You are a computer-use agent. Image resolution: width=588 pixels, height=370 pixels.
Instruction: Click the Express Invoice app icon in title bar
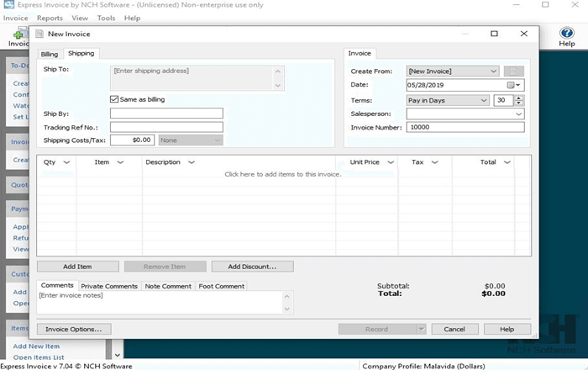8,5
